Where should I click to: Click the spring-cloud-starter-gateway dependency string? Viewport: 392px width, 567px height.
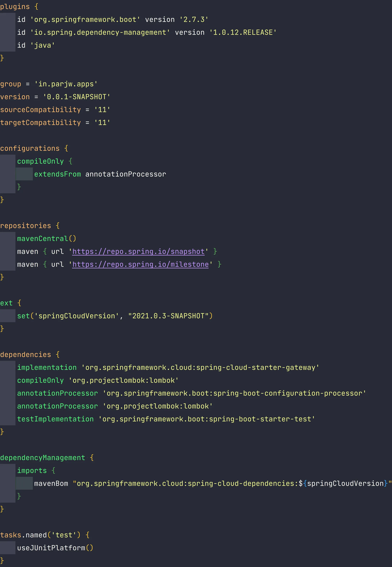click(200, 367)
